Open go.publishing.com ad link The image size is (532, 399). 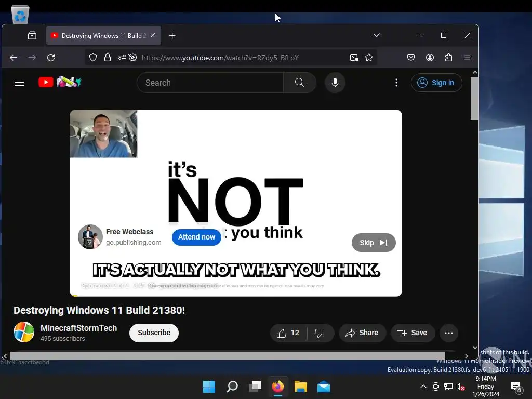point(134,242)
